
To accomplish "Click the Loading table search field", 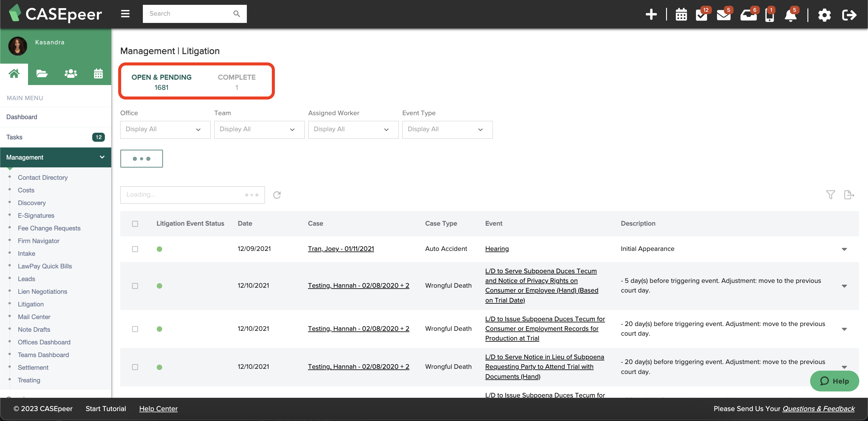I will pos(192,195).
